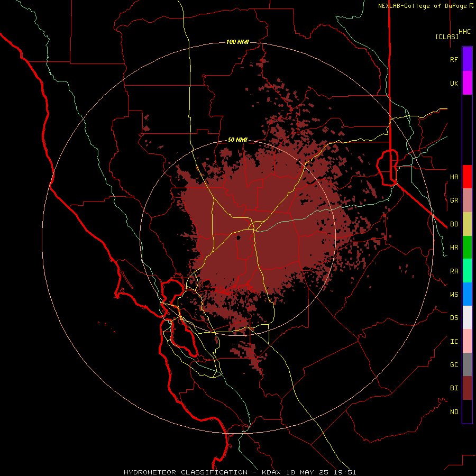The image size is (476, 476).
Task: Click the IC light pink legend swatch
Action: [467, 341]
